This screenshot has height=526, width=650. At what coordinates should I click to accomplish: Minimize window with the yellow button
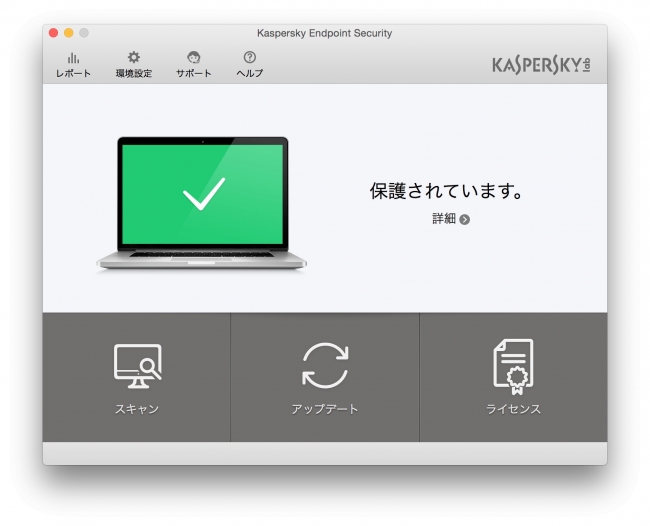pos(69,33)
